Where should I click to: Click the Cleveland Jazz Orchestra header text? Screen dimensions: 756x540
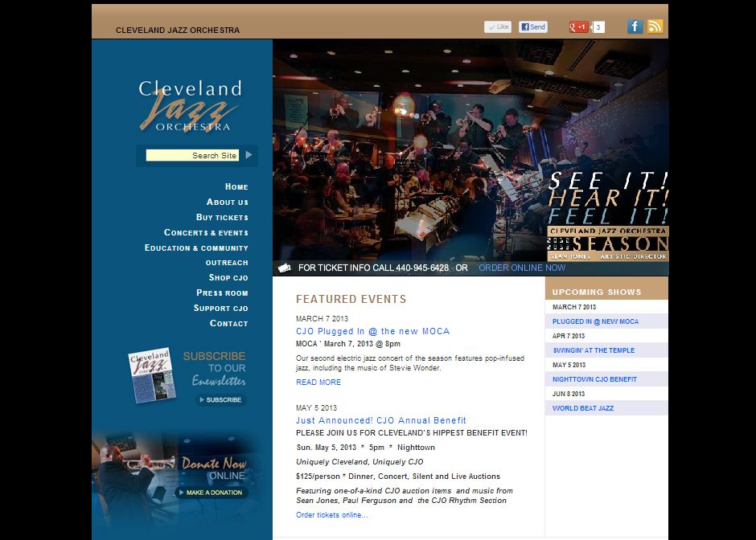click(178, 31)
